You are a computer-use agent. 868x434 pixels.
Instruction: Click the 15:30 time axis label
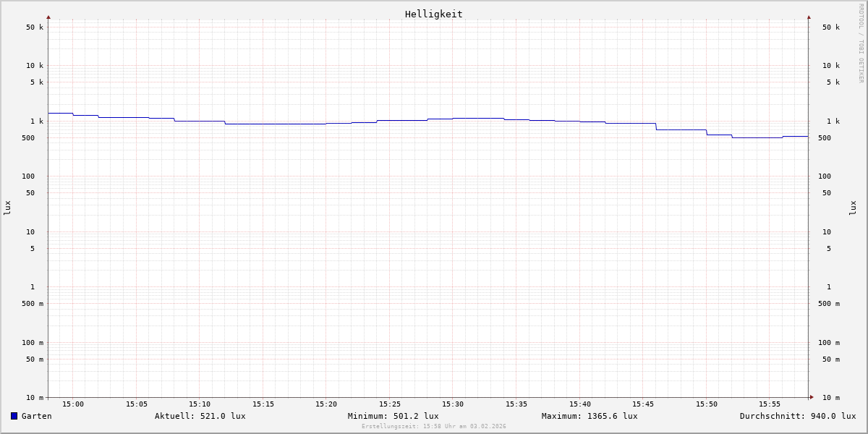[x=453, y=404]
